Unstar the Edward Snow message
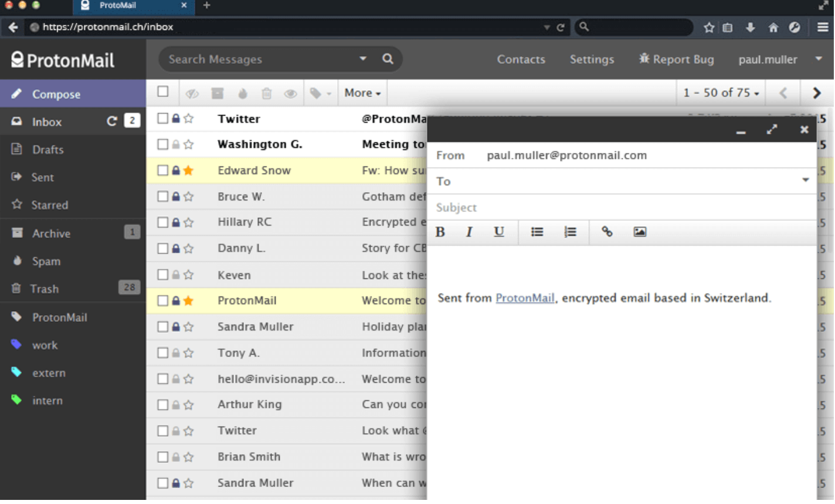The height and width of the screenshot is (504, 835). [187, 170]
